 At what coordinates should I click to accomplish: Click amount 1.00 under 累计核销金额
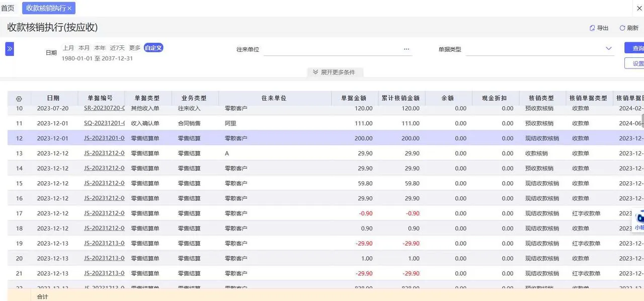click(414, 259)
